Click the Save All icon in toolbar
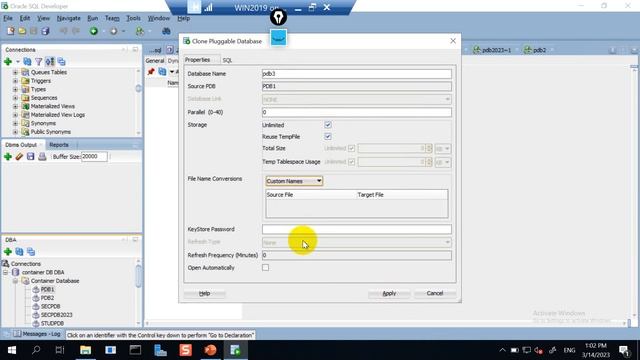The height and width of the screenshot is (360, 640). click(45, 31)
